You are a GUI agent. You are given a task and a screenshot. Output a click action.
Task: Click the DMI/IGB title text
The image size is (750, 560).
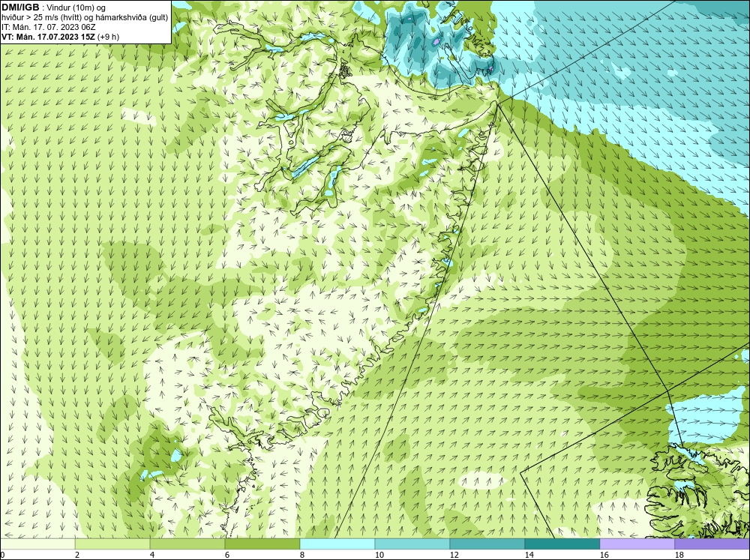tap(20, 7)
